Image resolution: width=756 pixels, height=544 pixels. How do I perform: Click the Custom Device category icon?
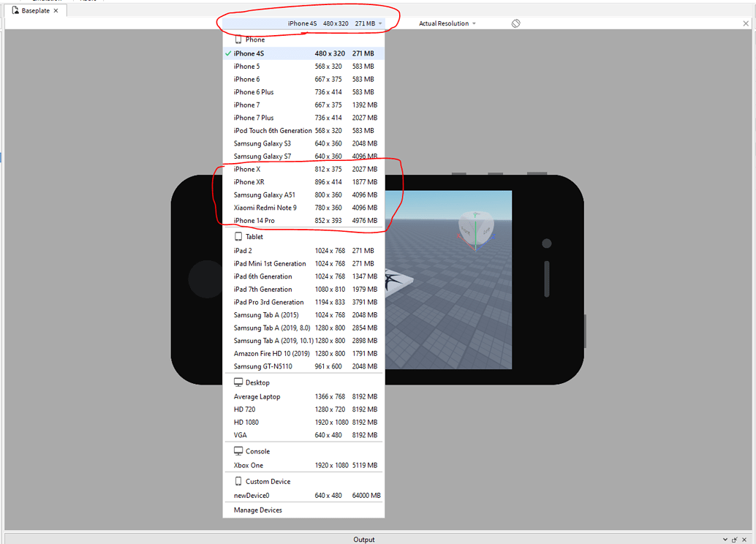tap(239, 481)
